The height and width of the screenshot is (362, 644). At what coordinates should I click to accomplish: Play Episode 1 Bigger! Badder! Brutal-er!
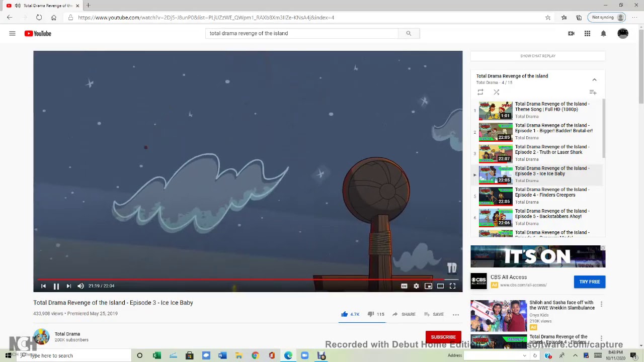pos(537,131)
